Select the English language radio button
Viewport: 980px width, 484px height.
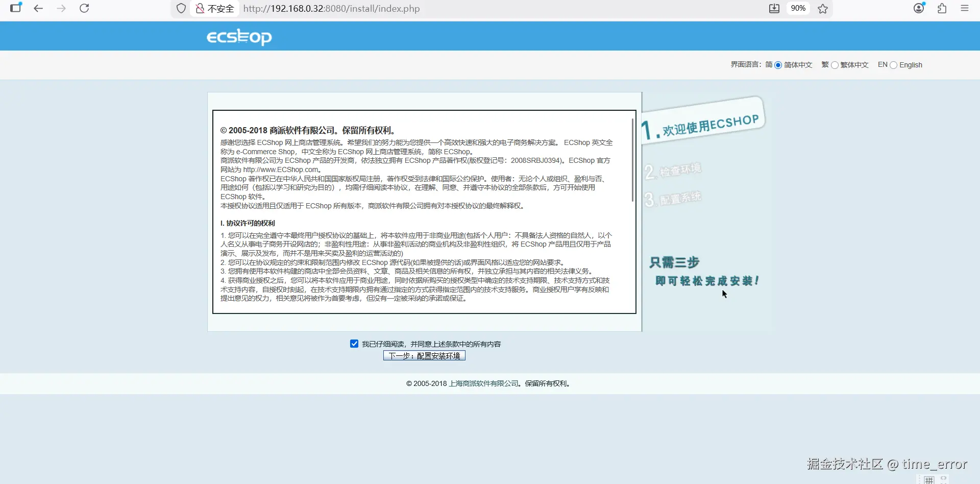893,65
